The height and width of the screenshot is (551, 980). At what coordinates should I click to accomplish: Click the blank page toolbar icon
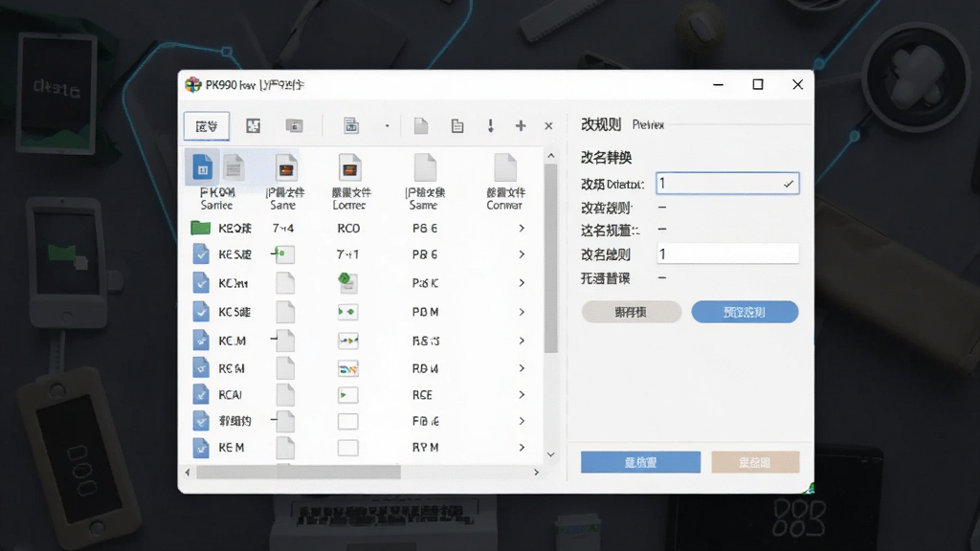[421, 125]
